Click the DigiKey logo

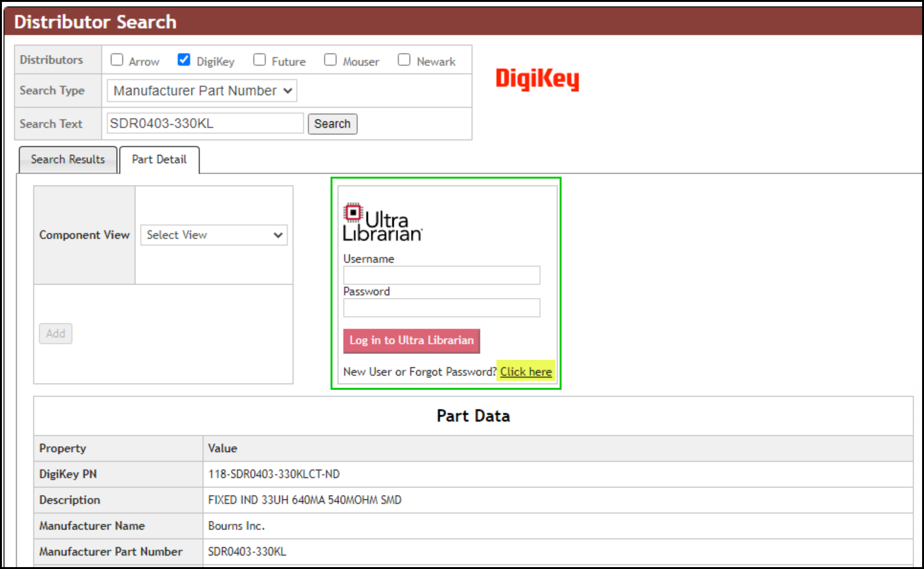point(537,78)
